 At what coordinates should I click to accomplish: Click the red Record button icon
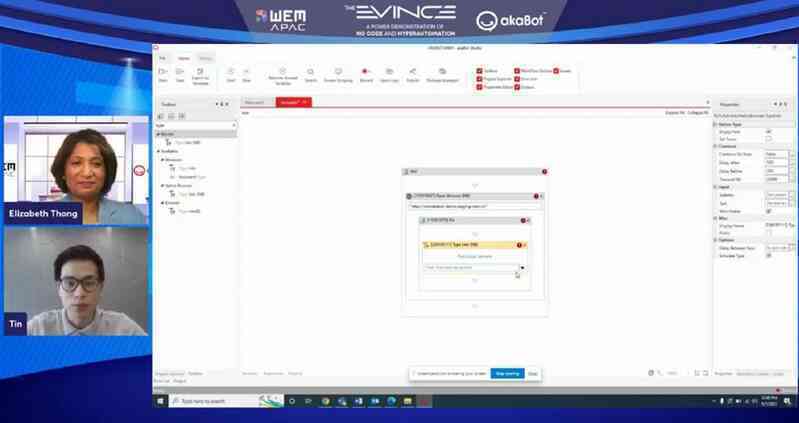click(365, 72)
